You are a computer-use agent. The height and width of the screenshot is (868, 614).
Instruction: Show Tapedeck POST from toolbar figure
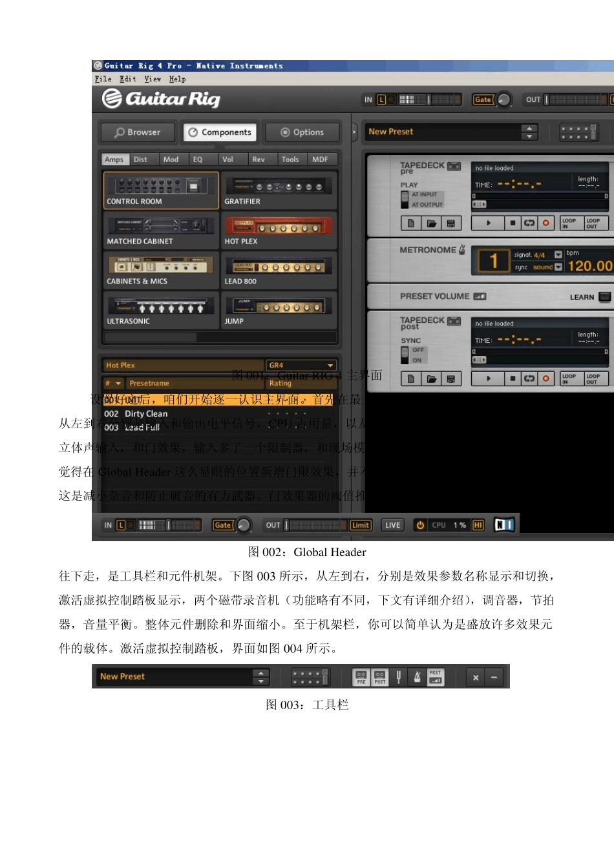[380, 677]
